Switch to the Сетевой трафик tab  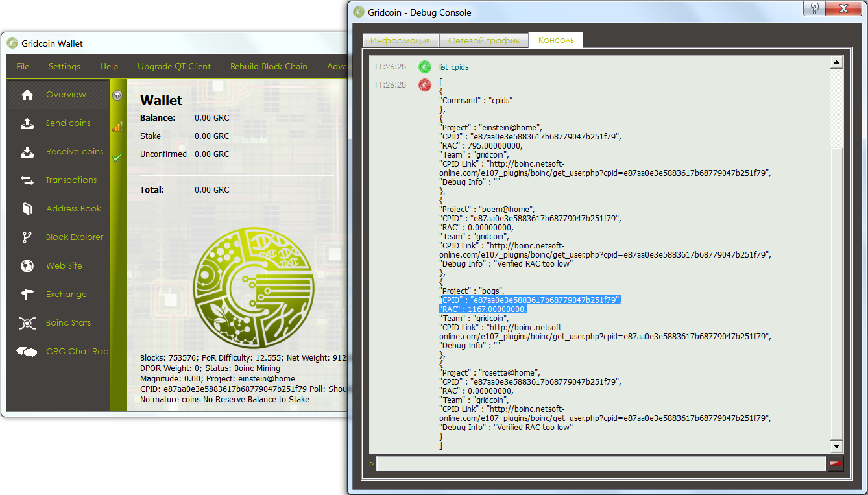[x=484, y=40]
